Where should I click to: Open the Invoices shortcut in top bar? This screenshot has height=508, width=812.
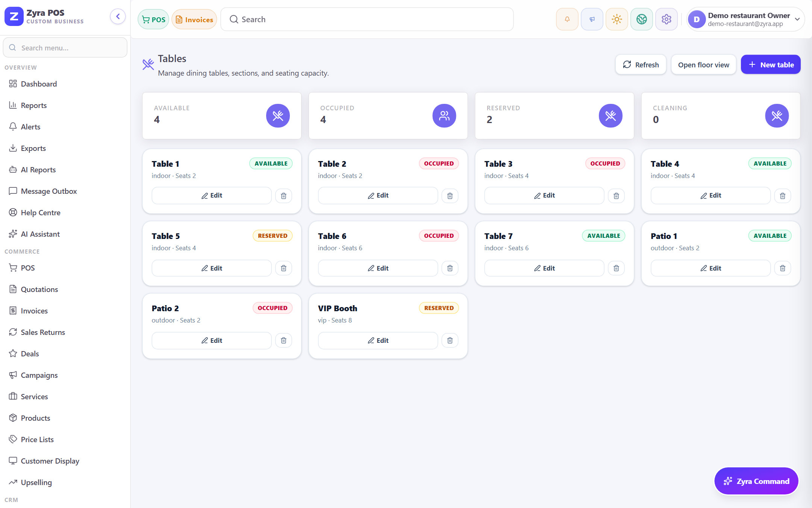pos(194,19)
